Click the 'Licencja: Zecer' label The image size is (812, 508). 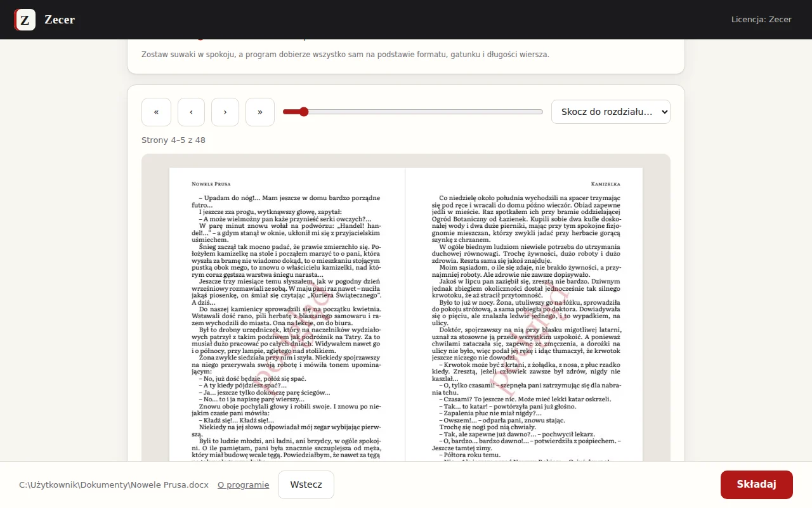coord(761,20)
